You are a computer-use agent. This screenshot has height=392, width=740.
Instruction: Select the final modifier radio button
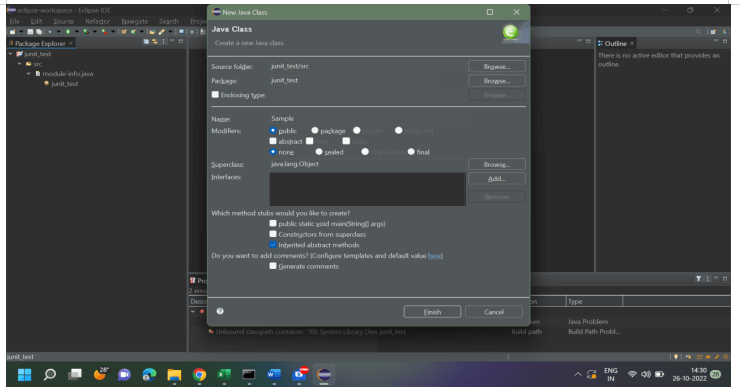(411, 152)
